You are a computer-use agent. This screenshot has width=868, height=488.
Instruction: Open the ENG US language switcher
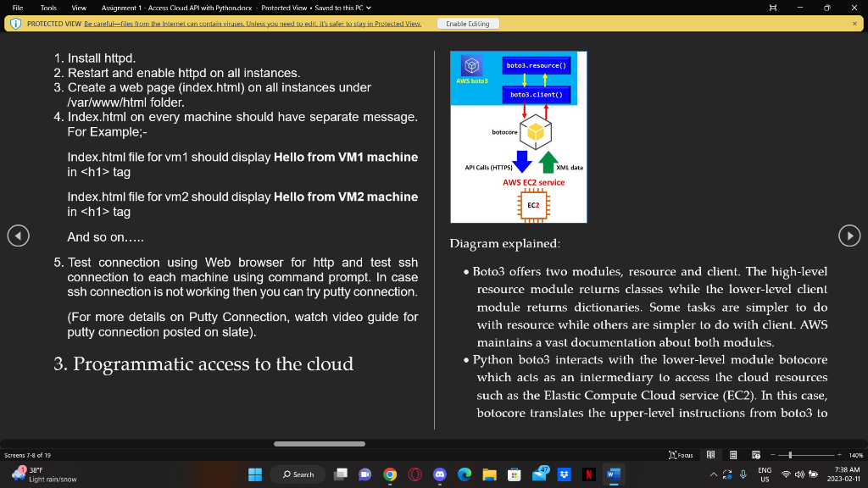point(765,474)
